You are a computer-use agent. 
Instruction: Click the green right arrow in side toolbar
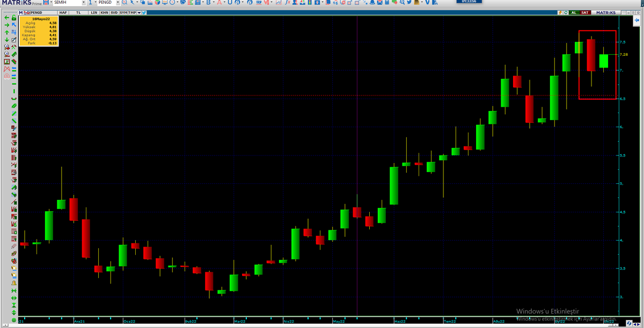[x=6, y=25]
